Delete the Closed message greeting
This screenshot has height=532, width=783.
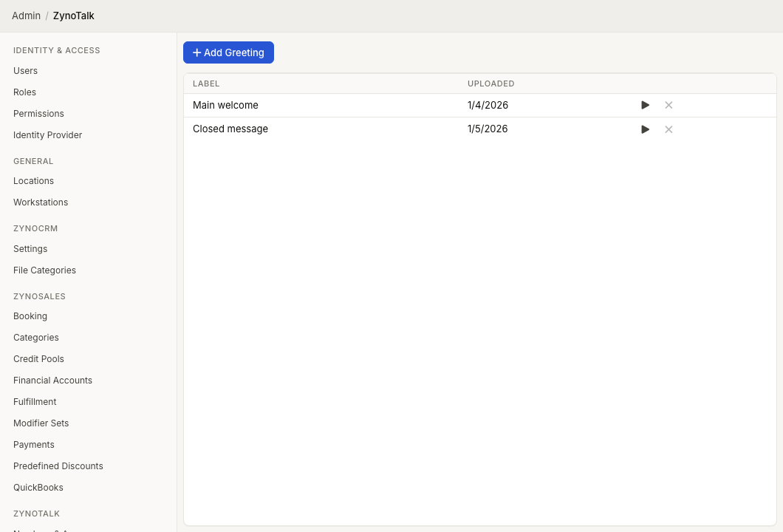669,129
